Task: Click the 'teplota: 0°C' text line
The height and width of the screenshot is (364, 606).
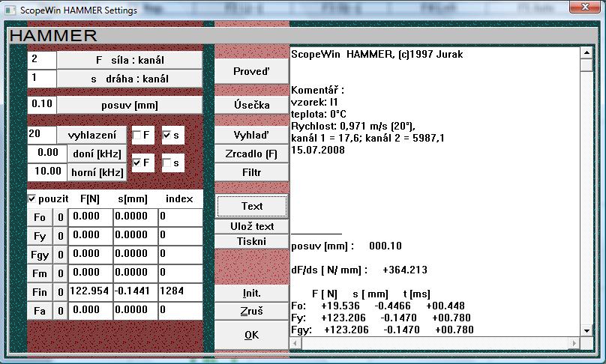Action: pos(319,115)
